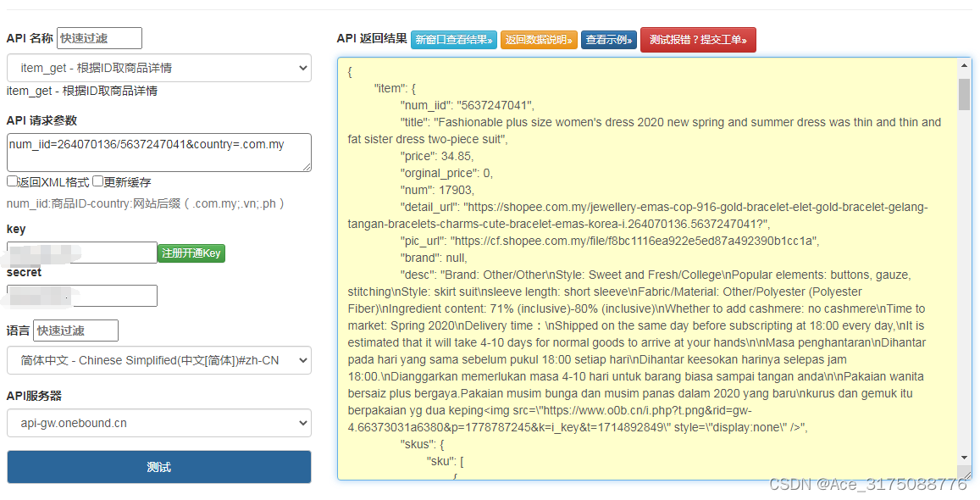Click into the API request parameters textarea

(x=158, y=152)
